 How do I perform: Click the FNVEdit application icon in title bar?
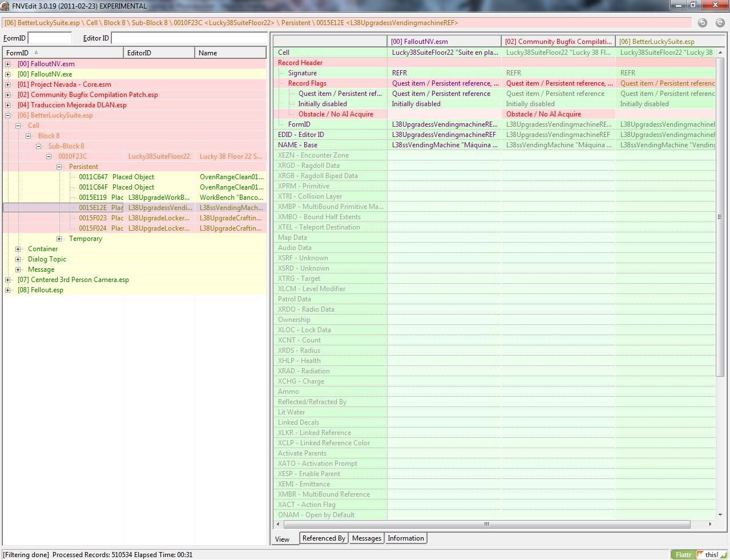click(x=5, y=6)
